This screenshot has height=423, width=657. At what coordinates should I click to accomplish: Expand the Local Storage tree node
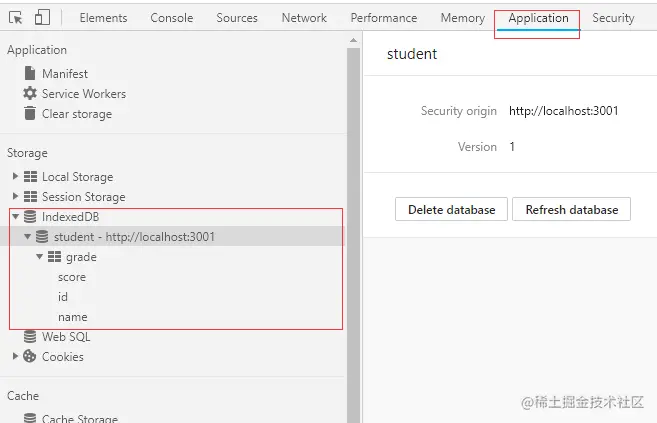point(15,176)
